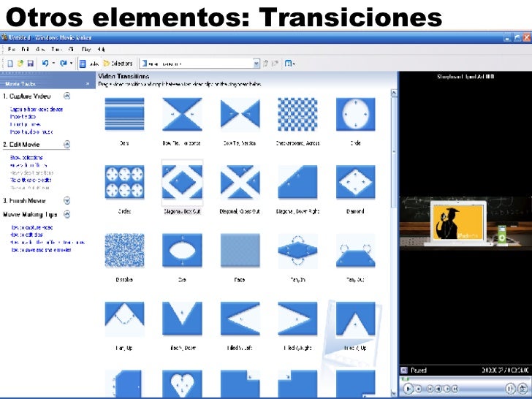Viewport: 532px width, 399px height.
Task: Collapse the Edit Movie section
Action: (x=66, y=145)
